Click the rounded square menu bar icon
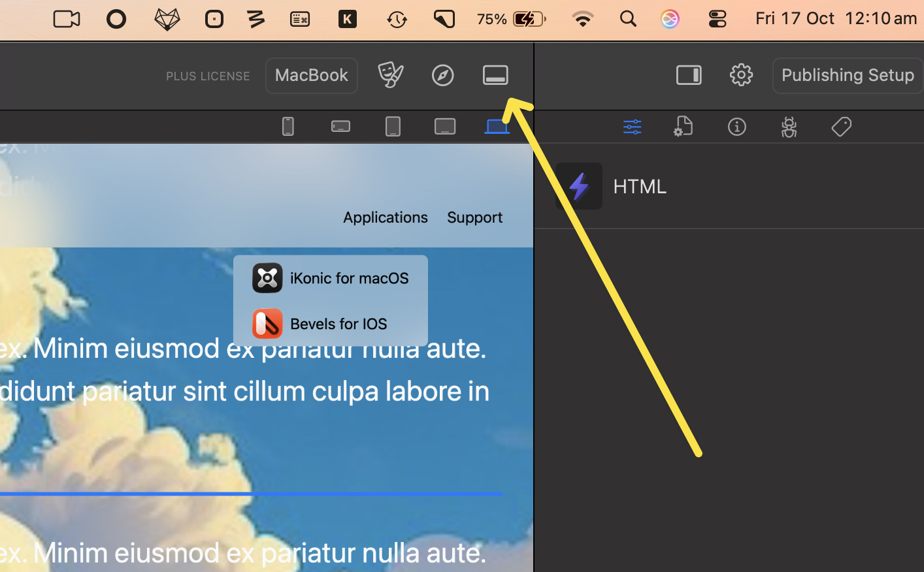924x572 pixels. pos(214,19)
